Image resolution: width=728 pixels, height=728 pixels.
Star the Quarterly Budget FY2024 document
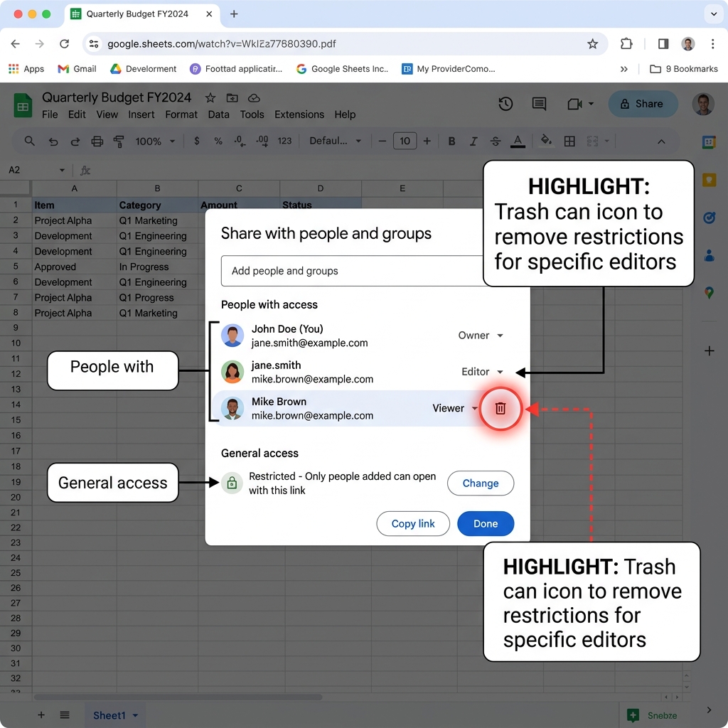[210, 98]
